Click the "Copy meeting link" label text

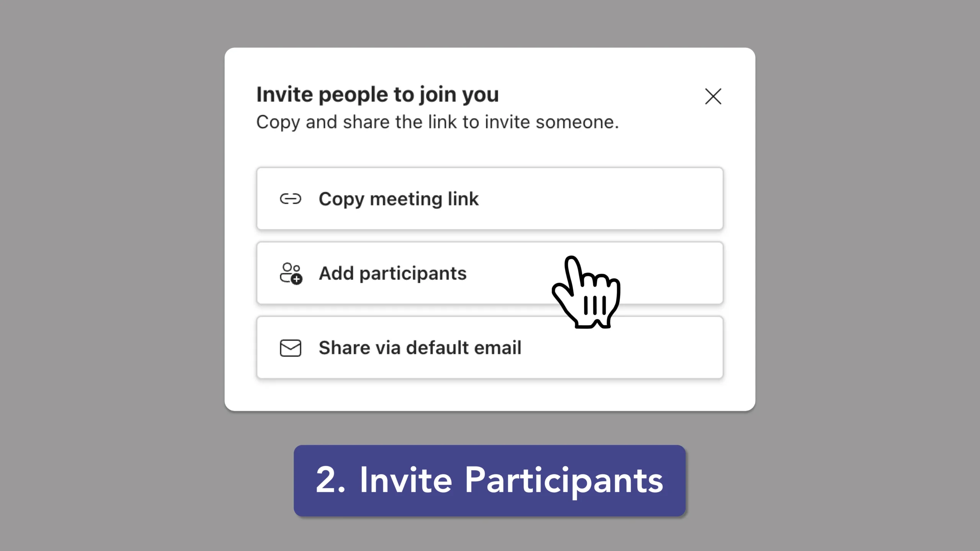click(x=399, y=199)
